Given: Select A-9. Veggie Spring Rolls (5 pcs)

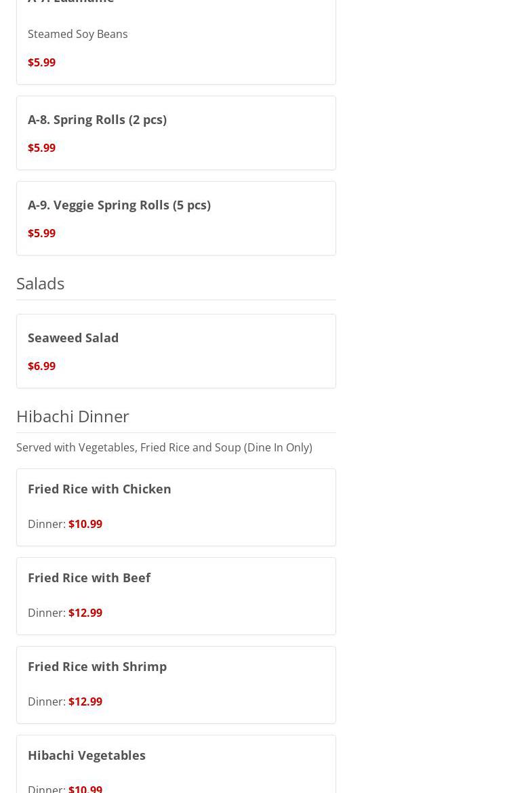Looking at the screenshot, I should [119, 205].
